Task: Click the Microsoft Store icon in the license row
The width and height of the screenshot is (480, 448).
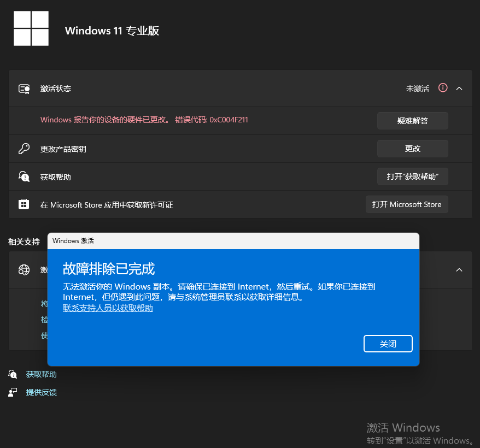Action: pyautogui.click(x=23, y=204)
